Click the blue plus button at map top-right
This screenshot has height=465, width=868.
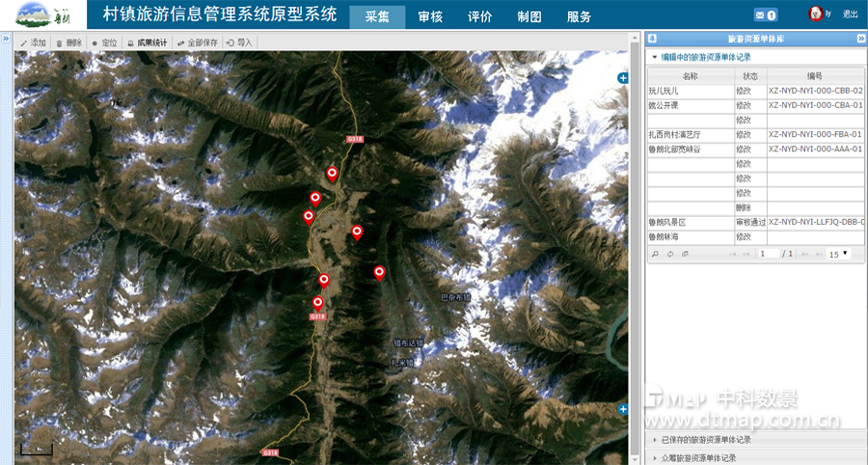(623, 77)
